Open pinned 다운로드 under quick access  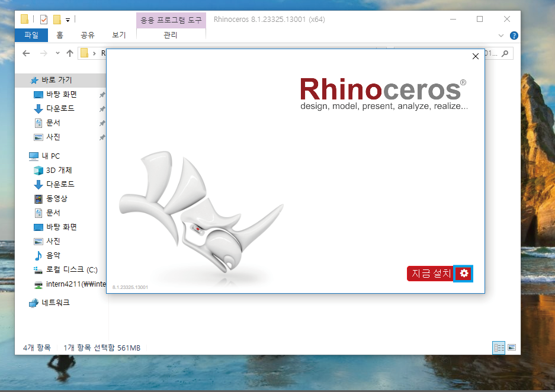60,108
